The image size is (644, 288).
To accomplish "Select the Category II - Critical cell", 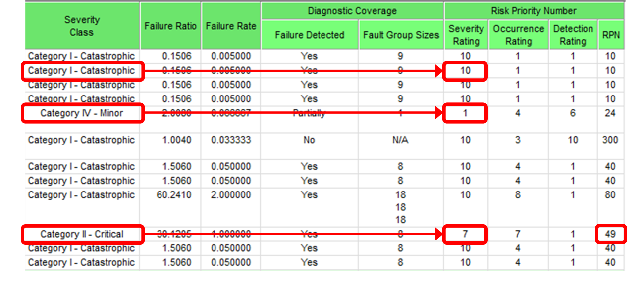I will [82, 234].
